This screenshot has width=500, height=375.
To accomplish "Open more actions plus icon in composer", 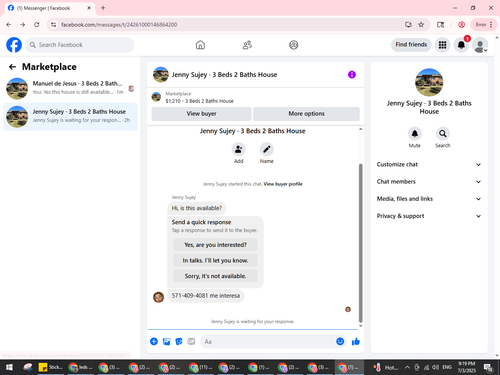I will (154, 341).
